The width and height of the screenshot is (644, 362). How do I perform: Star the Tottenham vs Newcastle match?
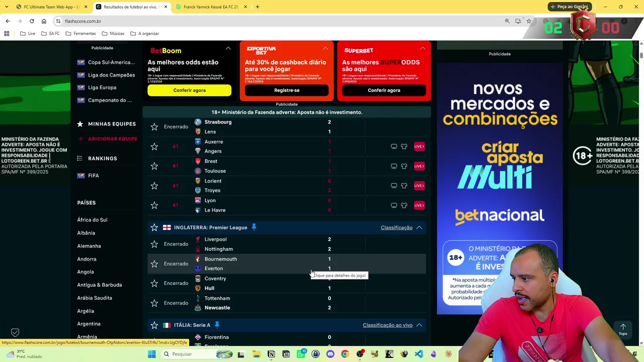(154, 303)
